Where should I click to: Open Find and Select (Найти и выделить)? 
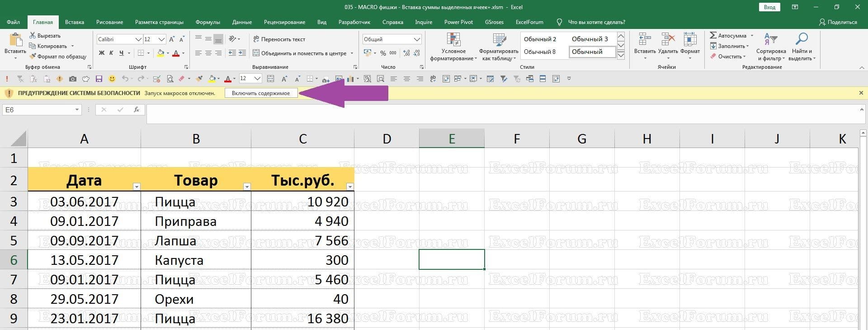click(802, 47)
